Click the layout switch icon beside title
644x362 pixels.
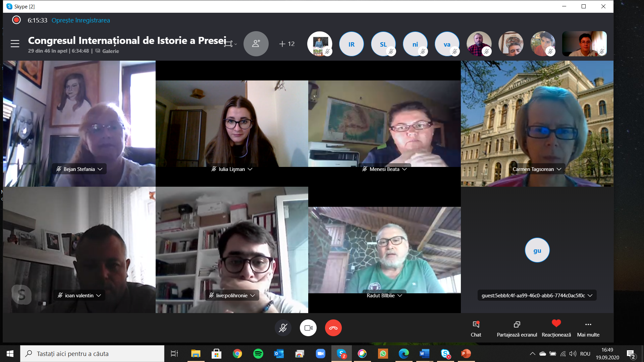pyautogui.click(x=228, y=44)
